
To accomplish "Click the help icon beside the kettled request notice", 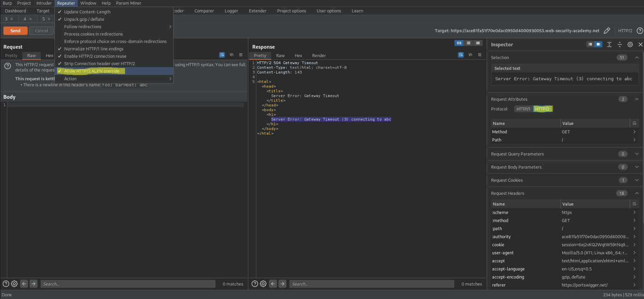I will coord(7,66).
